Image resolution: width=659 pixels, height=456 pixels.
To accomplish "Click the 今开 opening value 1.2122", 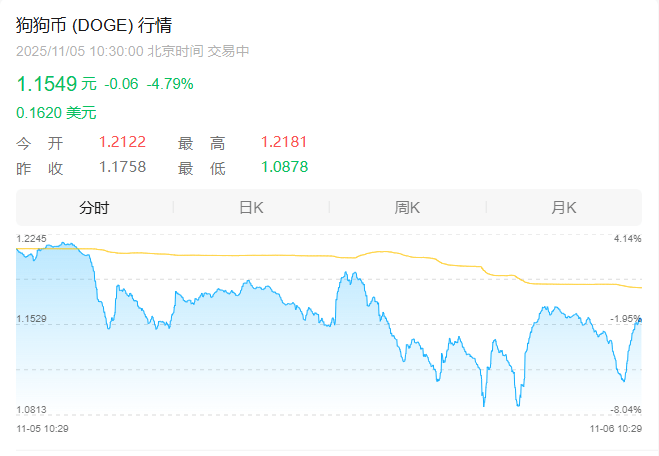I will (x=122, y=143).
